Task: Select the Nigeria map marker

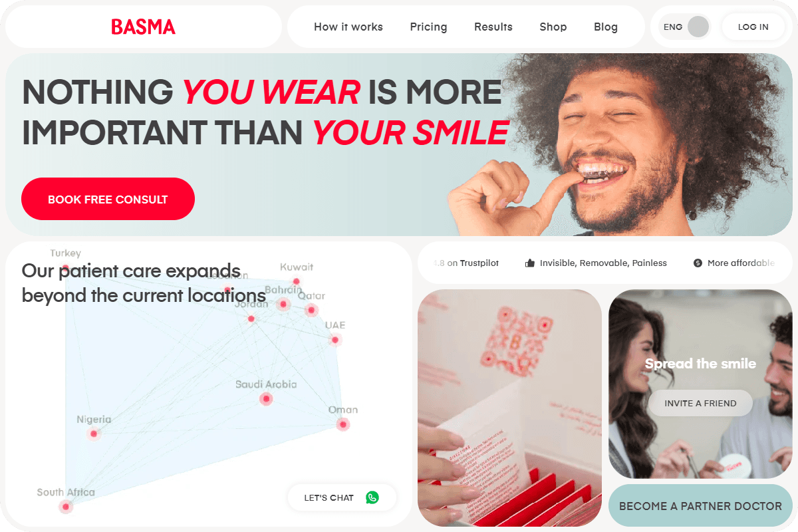Action: (x=94, y=434)
